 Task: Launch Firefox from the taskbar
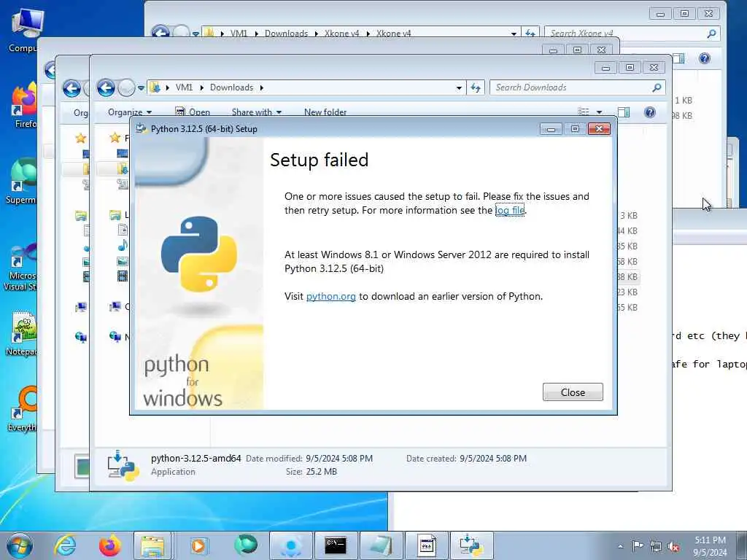pyautogui.click(x=109, y=545)
